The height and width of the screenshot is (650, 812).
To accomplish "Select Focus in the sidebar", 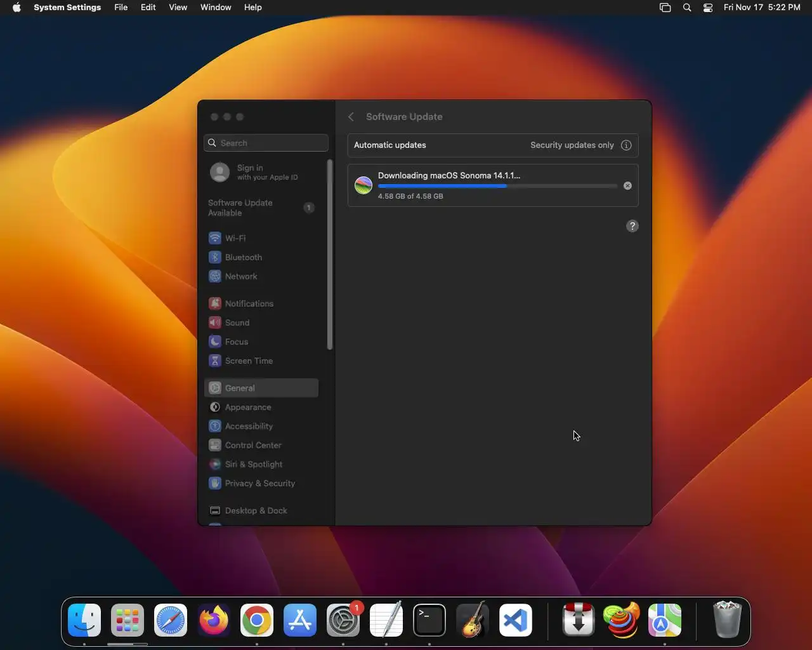I will click(x=261, y=342).
